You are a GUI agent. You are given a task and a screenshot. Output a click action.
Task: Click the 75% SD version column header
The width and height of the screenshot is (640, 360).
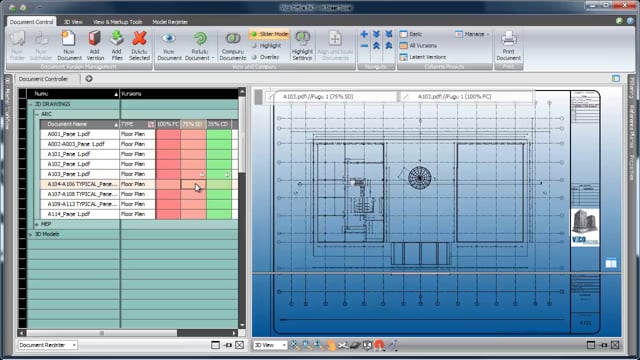point(193,124)
